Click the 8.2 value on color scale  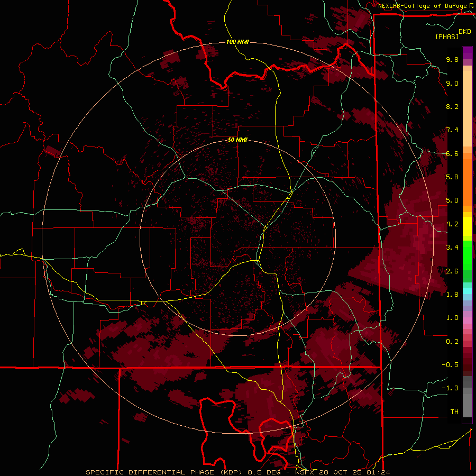[x=452, y=106]
